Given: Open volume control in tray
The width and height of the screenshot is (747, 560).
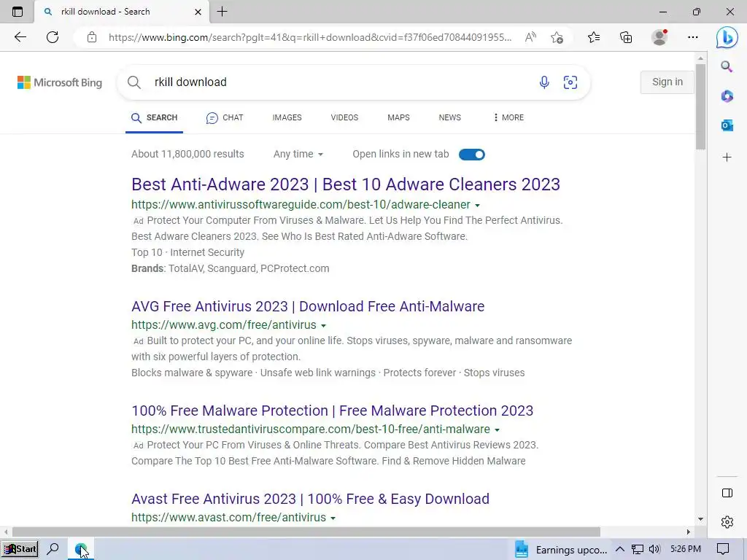Looking at the screenshot, I should [x=654, y=550].
